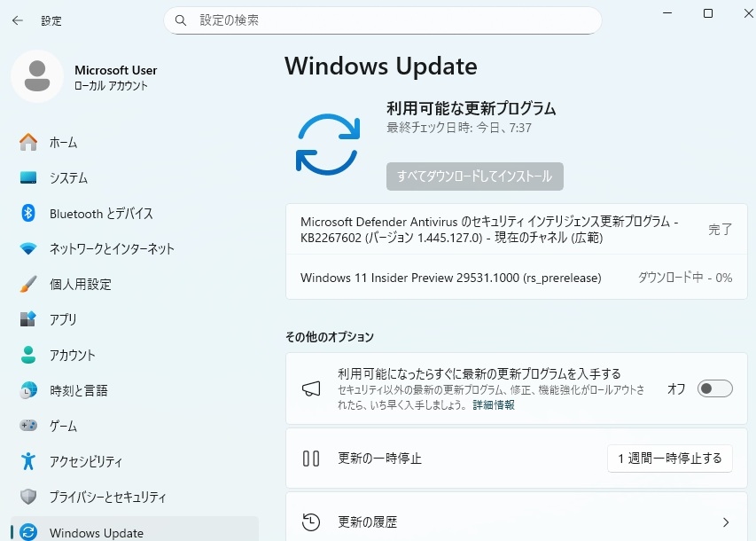Viewport: 756px width, 541px height.
Task: Open アカウント settings
Action: (135, 355)
